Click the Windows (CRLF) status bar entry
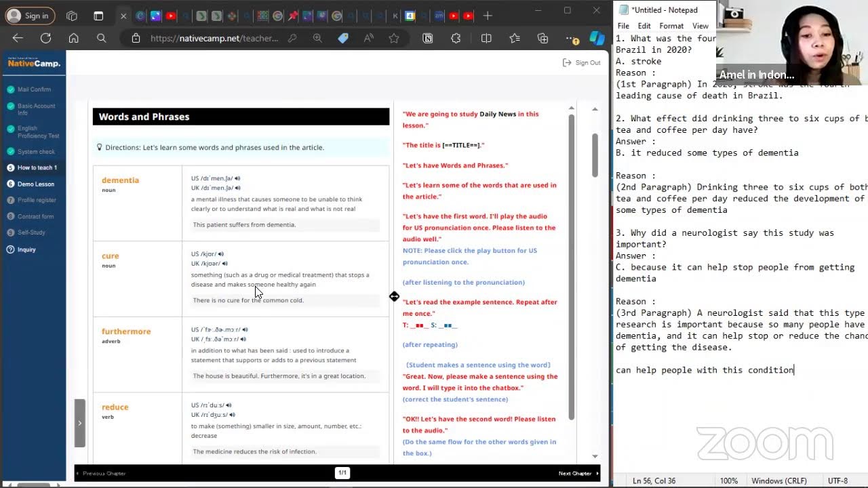 point(779,481)
